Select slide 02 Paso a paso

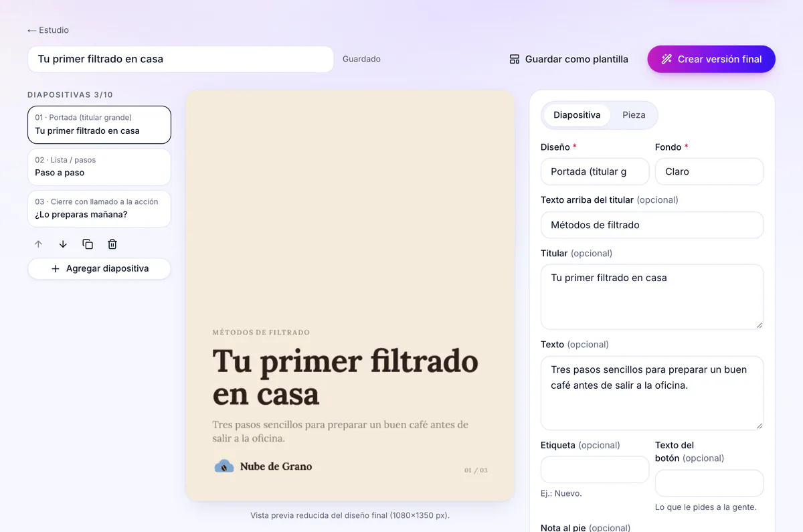99,167
